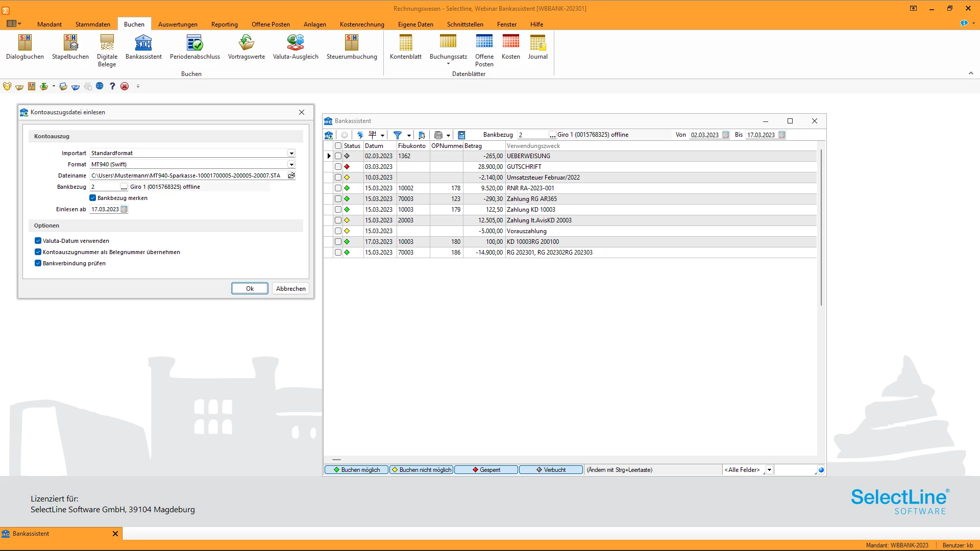Click the Buchen möglich status filter
This screenshot has width=980, height=551.
(x=356, y=470)
